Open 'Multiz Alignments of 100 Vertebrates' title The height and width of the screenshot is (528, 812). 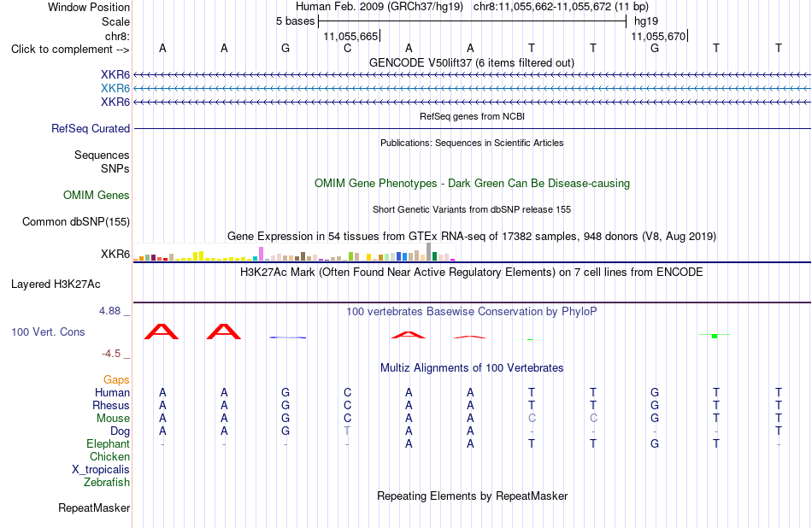tap(472, 367)
